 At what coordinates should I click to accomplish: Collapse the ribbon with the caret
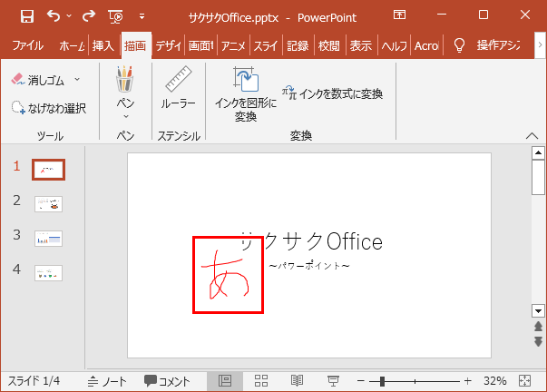coord(532,136)
